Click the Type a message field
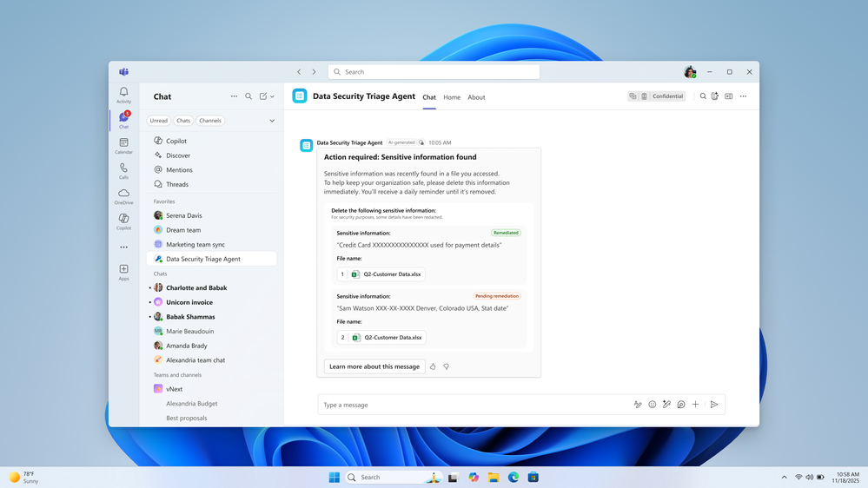Image resolution: width=868 pixels, height=488 pixels. click(476, 405)
